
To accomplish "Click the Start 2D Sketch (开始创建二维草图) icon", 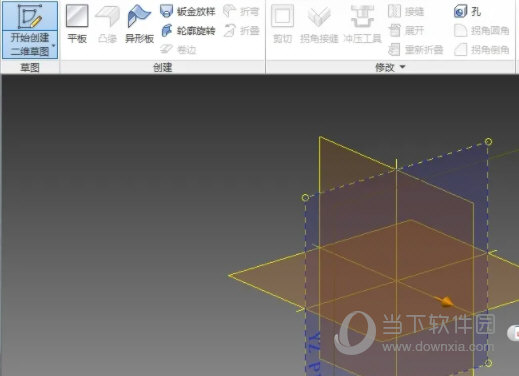I will pyautogui.click(x=30, y=16).
